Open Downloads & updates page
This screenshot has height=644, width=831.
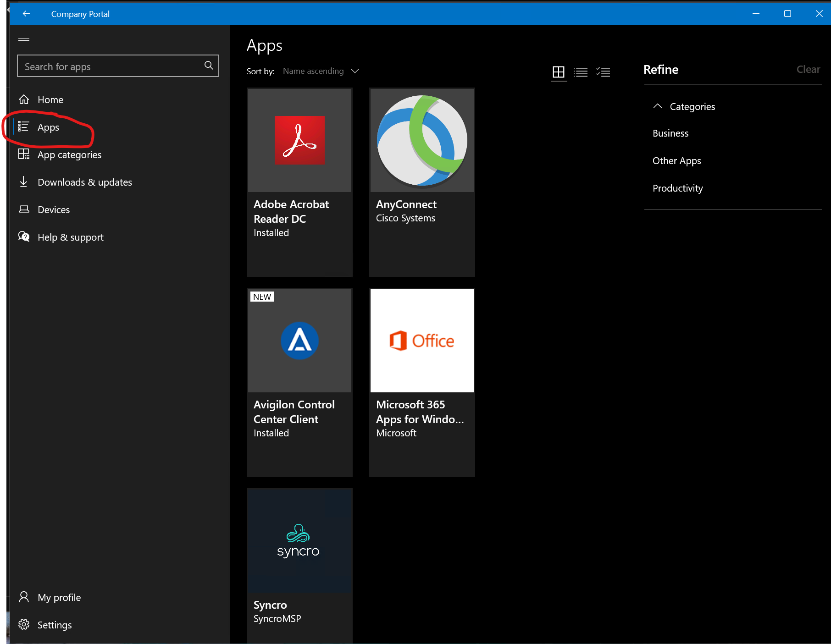tap(85, 182)
